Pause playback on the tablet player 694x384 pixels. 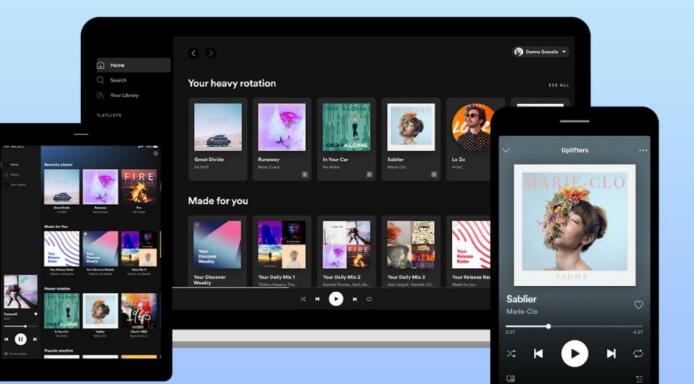20,339
